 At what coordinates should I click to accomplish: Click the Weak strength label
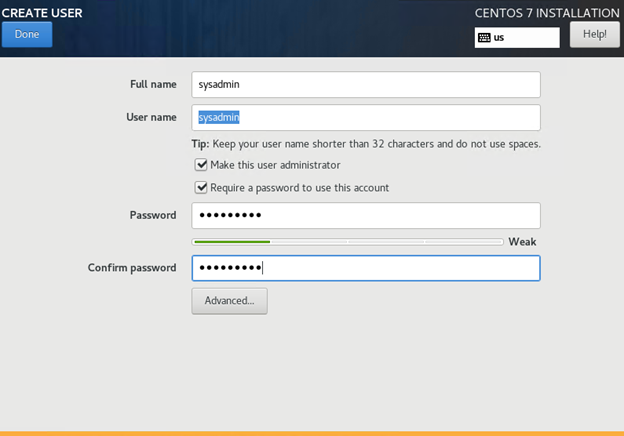tap(522, 241)
